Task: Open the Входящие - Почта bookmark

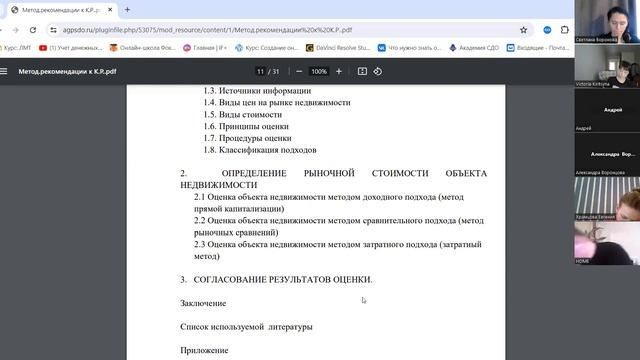Action: (x=538, y=48)
